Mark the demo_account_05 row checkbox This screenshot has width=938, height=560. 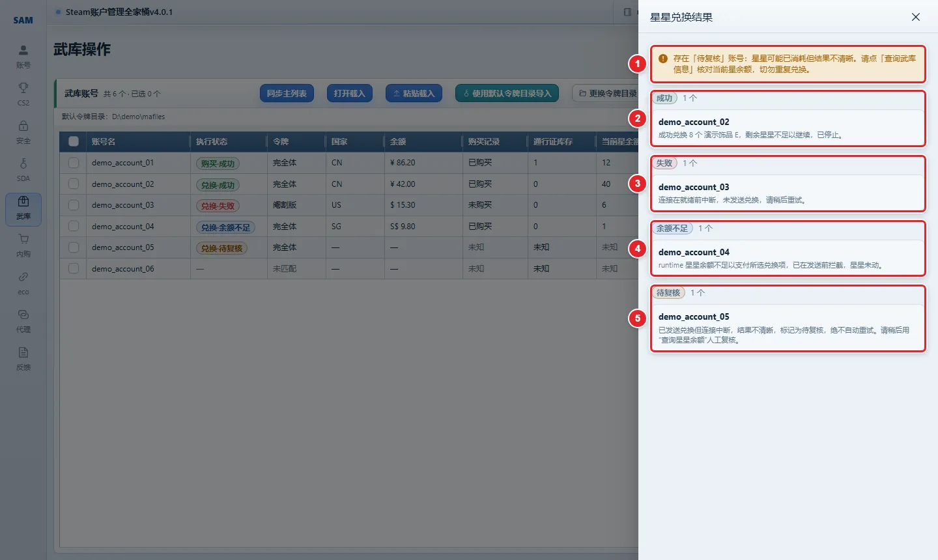[74, 247]
